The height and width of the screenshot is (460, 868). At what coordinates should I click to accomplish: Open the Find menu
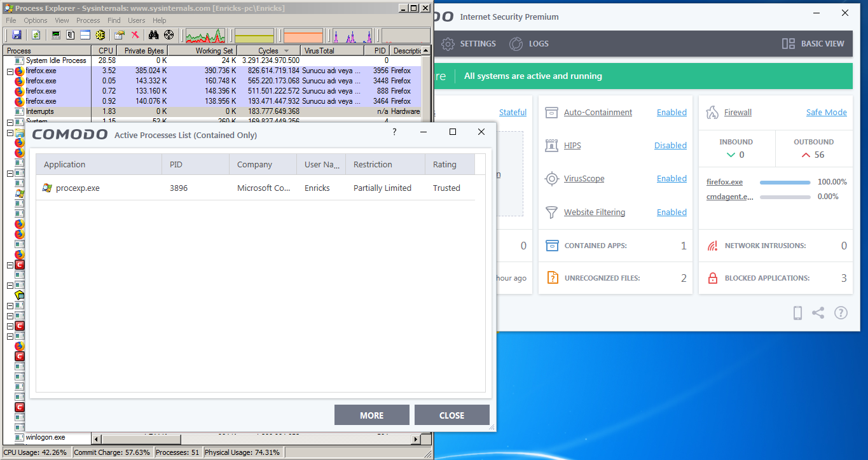click(x=114, y=20)
